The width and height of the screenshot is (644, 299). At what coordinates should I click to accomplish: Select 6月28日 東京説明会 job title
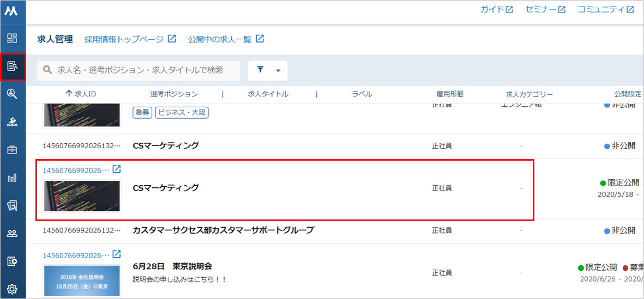coord(172,266)
